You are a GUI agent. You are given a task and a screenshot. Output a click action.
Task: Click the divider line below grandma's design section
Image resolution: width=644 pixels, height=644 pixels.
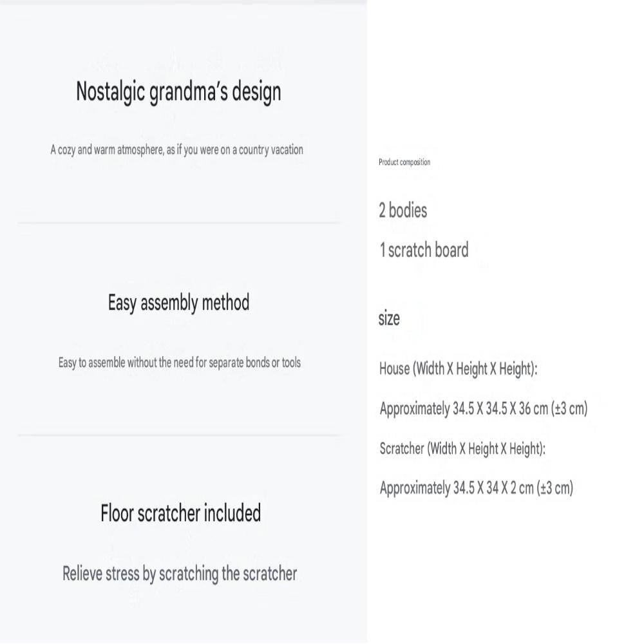178,223
